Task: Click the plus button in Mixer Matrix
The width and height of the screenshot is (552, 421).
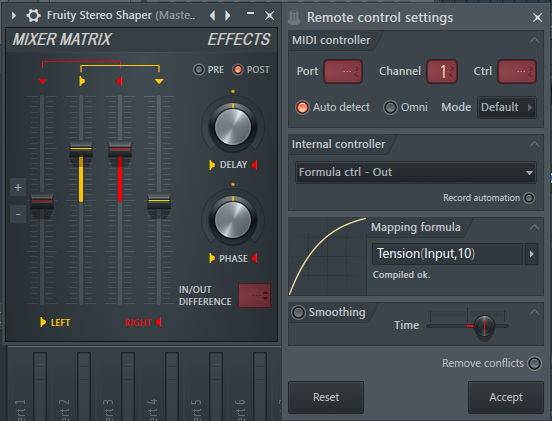Action: pos(18,188)
